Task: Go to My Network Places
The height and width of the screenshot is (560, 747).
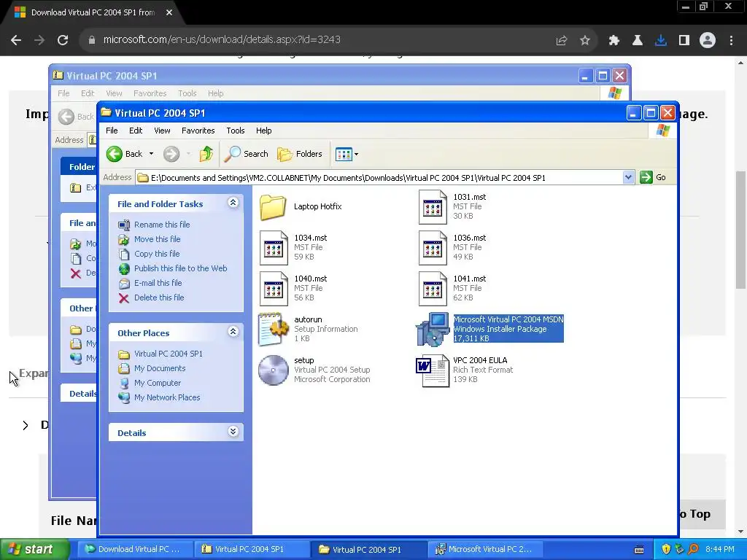Action: (x=167, y=397)
